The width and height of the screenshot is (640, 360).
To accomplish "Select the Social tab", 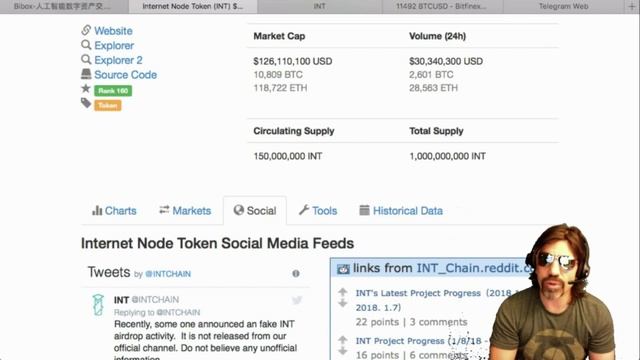I will (x=255, y=211).
